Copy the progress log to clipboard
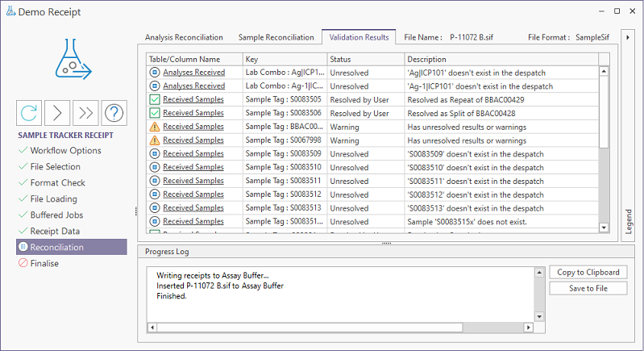This screenshot has width=644, height=351. click(588, 272)
